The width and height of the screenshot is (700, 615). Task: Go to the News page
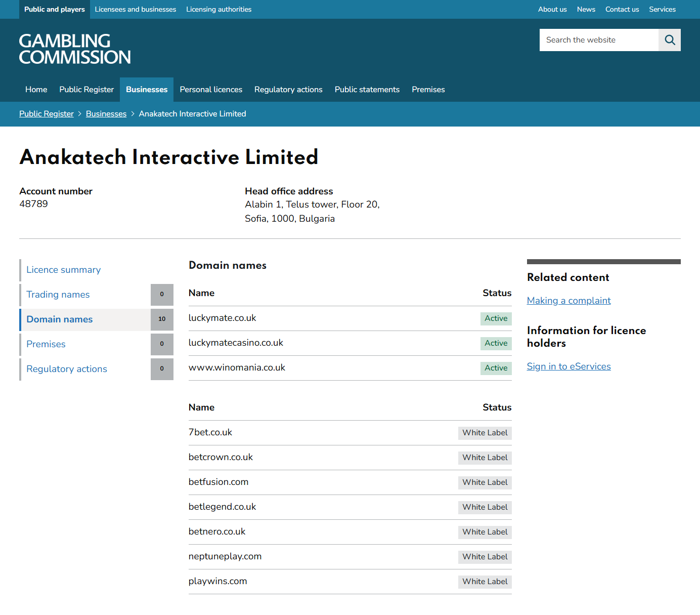point(586,9)
